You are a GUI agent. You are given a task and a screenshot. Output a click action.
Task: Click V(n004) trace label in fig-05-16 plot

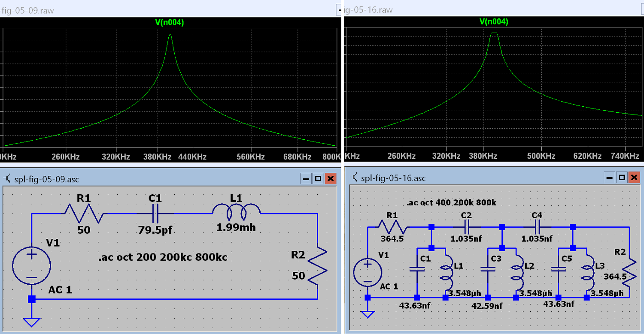point(494,22)
